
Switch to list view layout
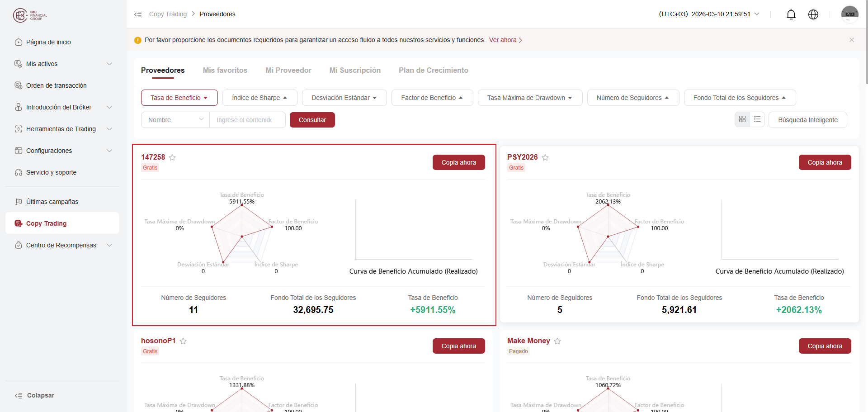(757, 119)
